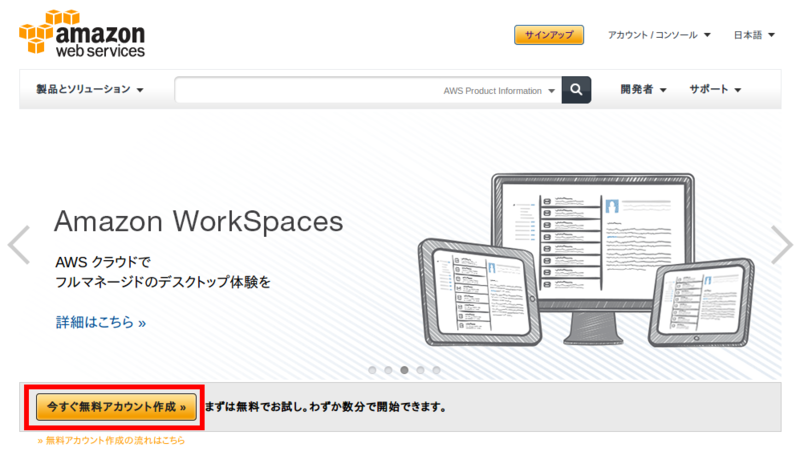Go to previous carousel slide arrow
The height and width of the screenshot is (464, 800).
click(19, 245)
